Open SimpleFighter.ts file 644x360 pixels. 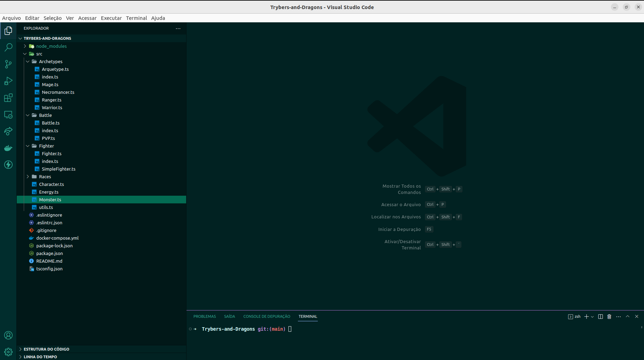click(x=101, y=169)
